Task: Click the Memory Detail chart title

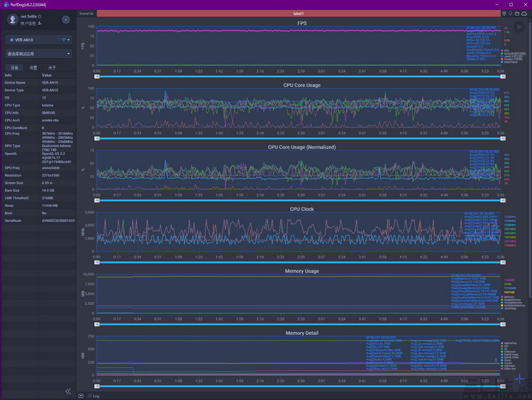Action: pyautogui.click(x=302, y=333)
